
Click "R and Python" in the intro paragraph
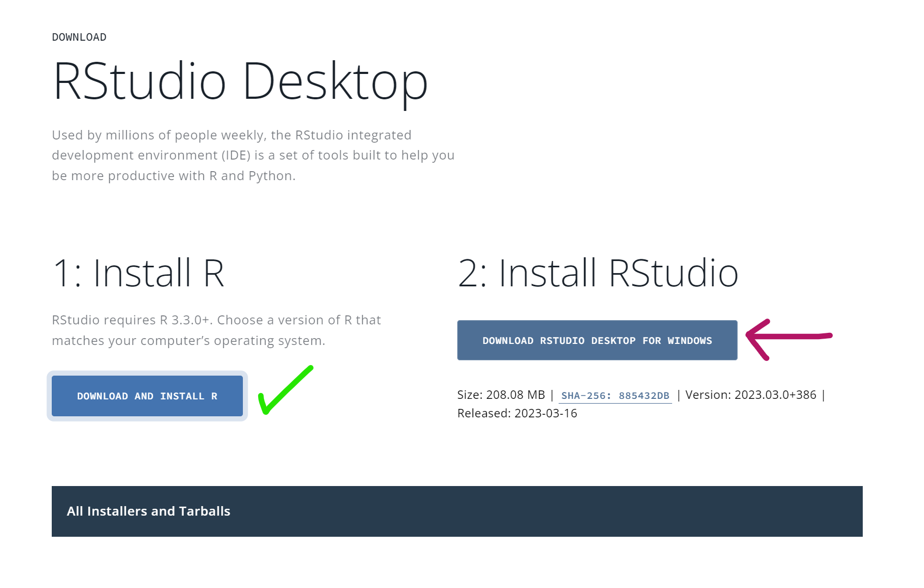[251, 176]
